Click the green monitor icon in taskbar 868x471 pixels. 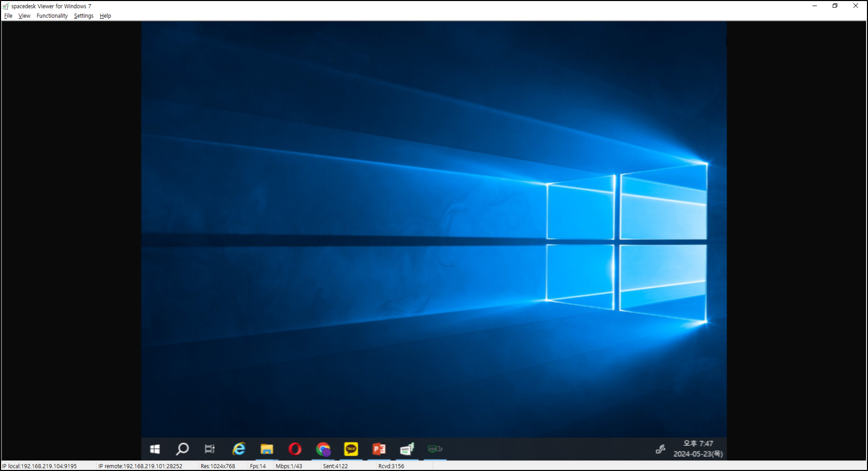tap(435, 449)
